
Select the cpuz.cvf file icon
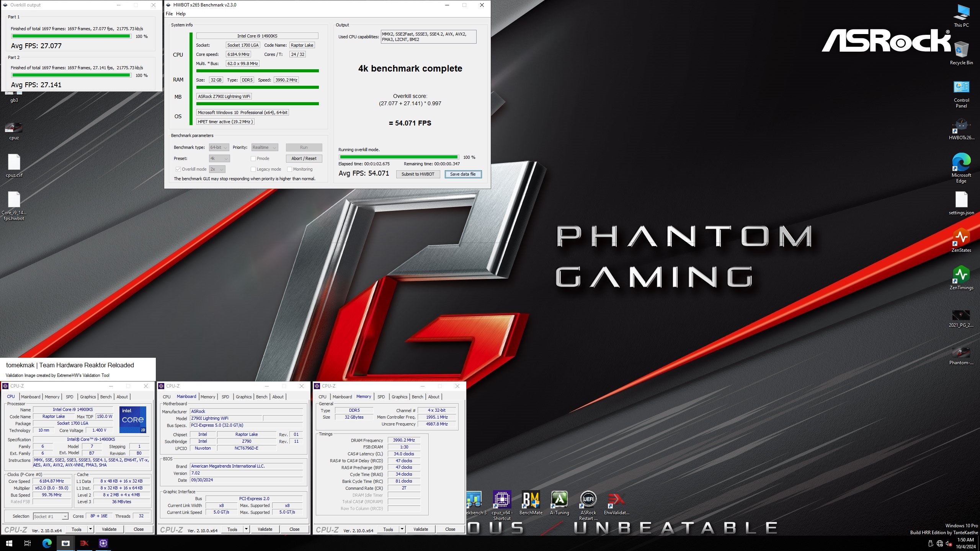point(14,165)
